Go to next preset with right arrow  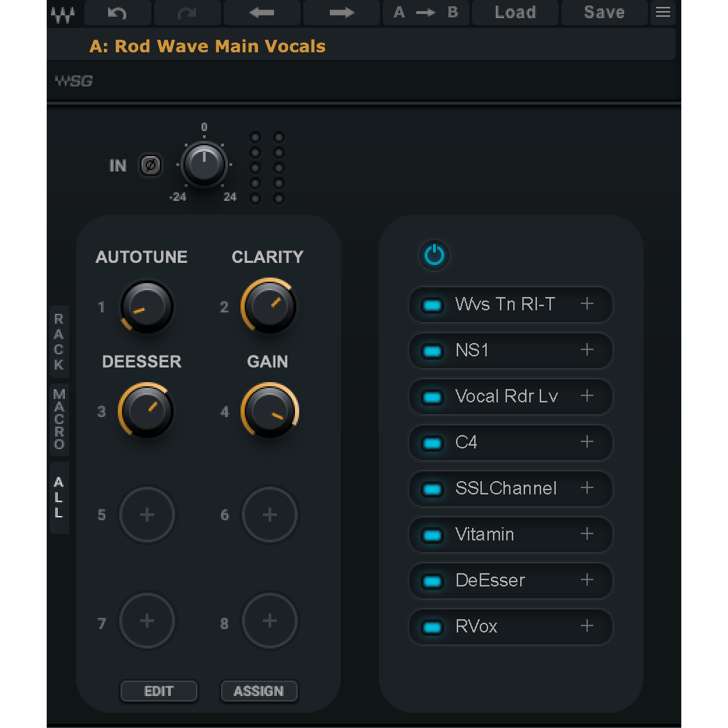click(x=341, y=13)
